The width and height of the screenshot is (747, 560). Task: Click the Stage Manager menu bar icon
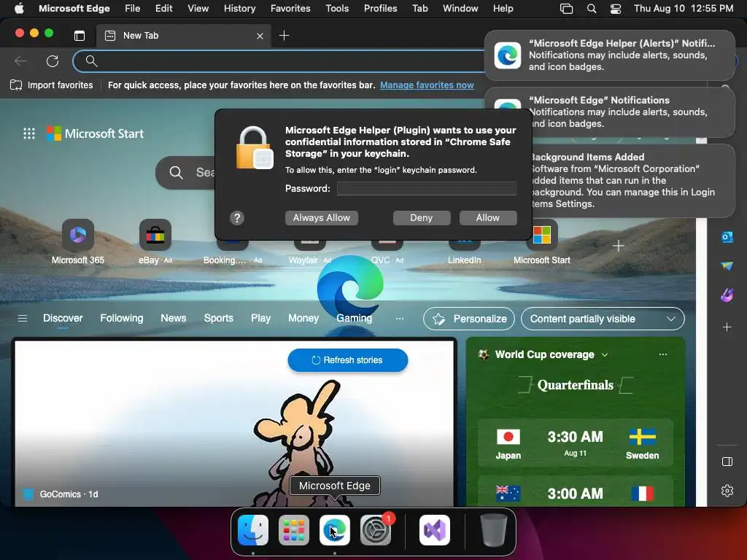pos(566,8)
